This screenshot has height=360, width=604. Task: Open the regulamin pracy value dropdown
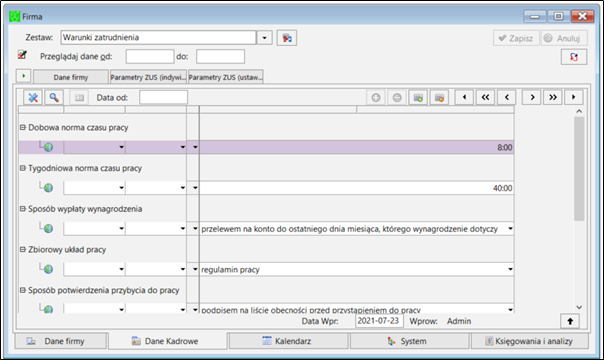tap(510, 270)
